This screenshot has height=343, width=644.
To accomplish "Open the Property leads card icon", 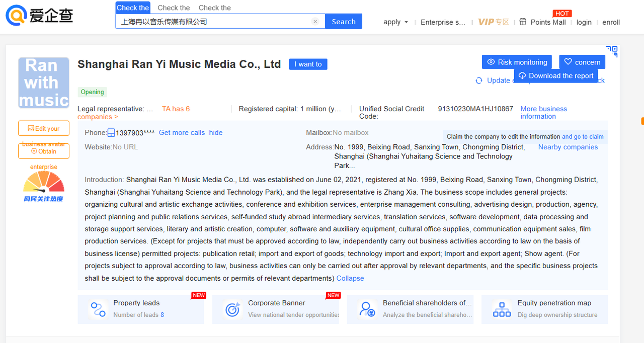I will (98, 309).
